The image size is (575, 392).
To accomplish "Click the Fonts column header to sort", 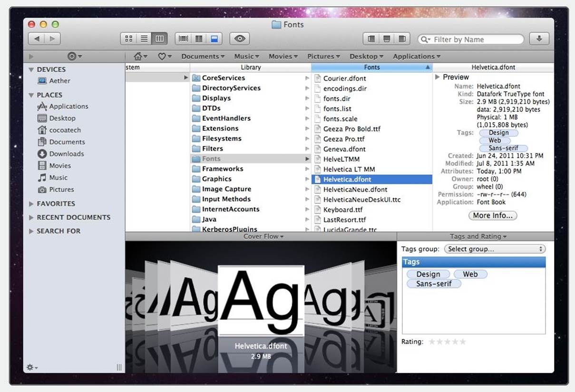I will [372, 67].
